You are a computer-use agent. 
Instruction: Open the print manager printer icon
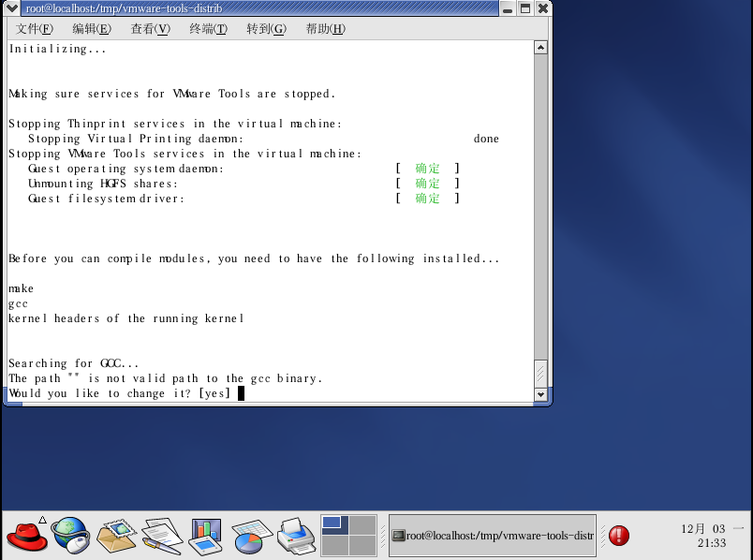pos(296,535)
